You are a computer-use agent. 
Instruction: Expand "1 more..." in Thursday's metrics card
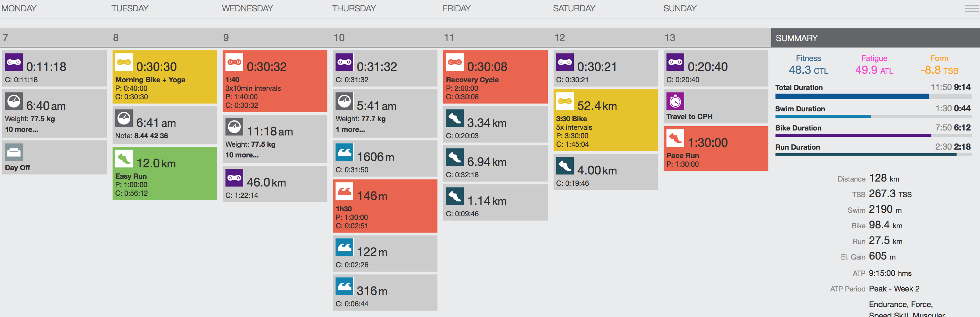click(x=350, y=129)
